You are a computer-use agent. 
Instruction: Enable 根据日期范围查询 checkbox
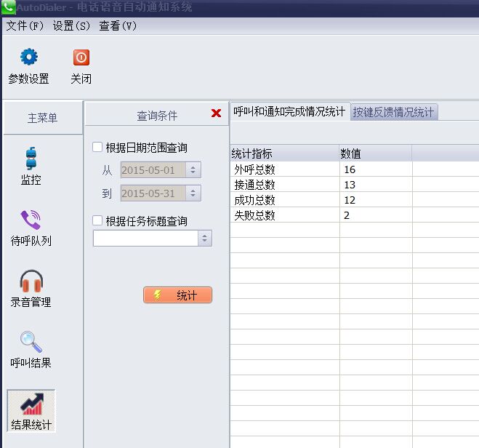[x=97, y=148]
